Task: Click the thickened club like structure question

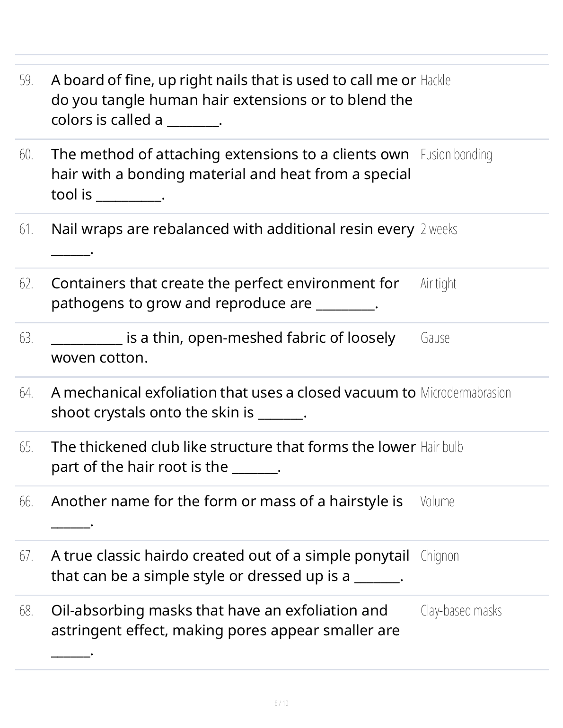Action: click(233, 457)
